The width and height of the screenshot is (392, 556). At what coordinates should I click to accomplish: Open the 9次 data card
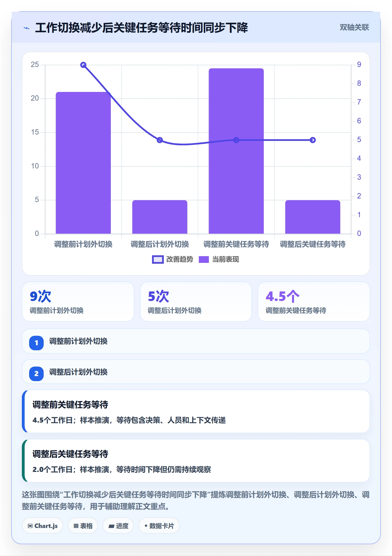78,302
